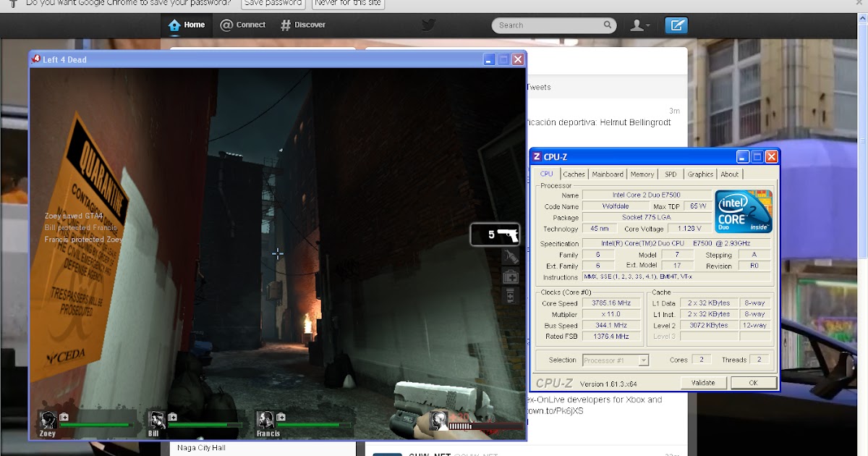This screenshot has width=868, height=456.
Task: Open the Discover hashtag tab
Action: point(302,25)
